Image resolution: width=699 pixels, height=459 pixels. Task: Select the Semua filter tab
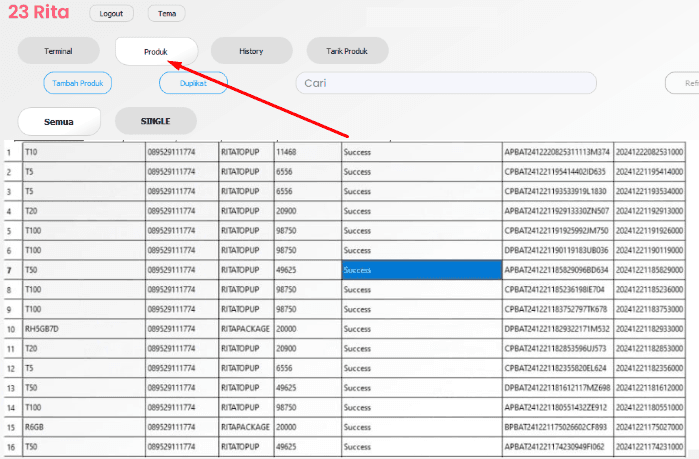[x=59, y=121]
